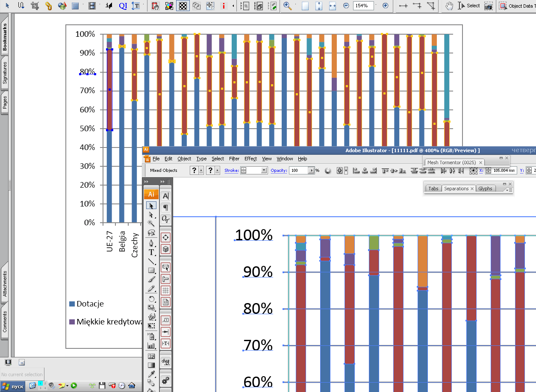Open the fill color dropdown in control bar
This screenshot has height=392, width=536.
[201, 170]
